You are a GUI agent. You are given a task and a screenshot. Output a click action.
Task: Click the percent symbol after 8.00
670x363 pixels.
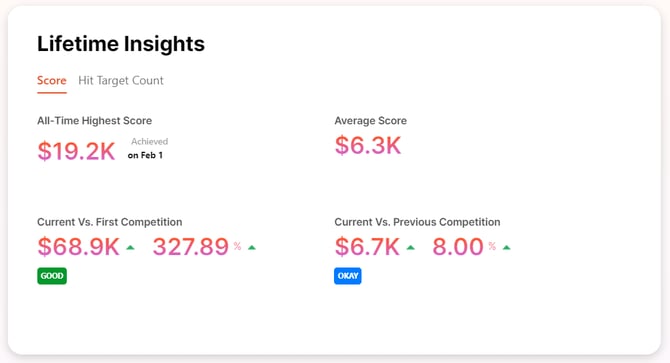492,246
